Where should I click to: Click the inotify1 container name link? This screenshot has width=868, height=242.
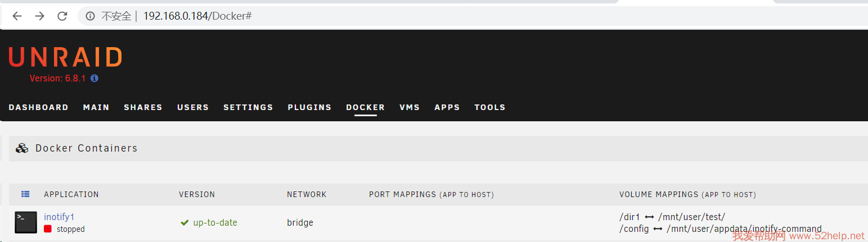(x=59, y=217)
